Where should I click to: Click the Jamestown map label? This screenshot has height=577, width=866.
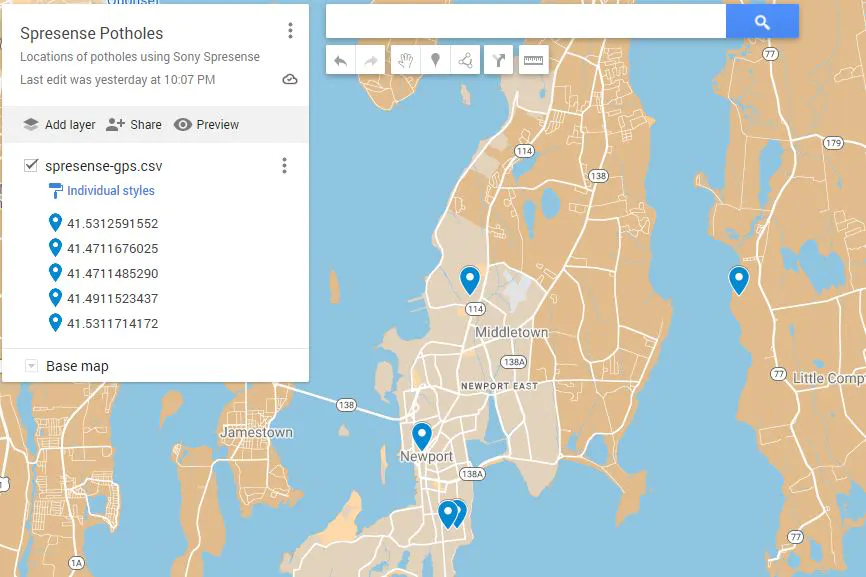[x=257, y=432]
